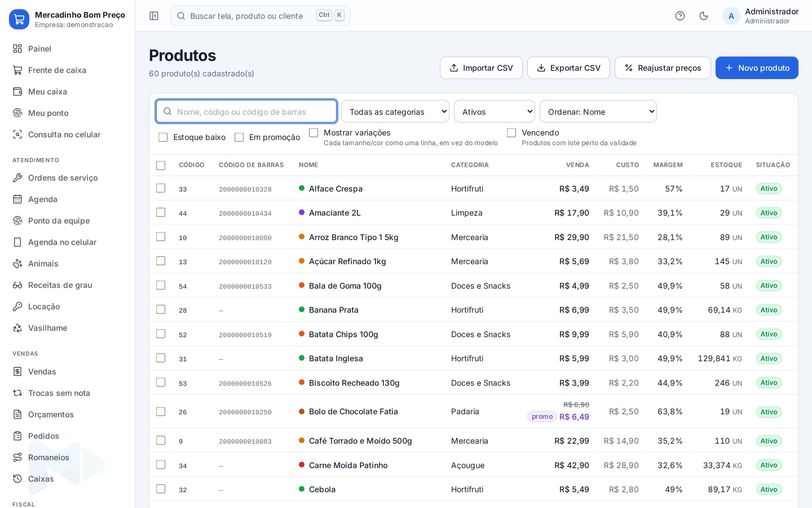Open the Ordenar: Nome dropdown
The width and height of the screenshot is (812, 508).
pyautogui.click(x=598, y=111)
